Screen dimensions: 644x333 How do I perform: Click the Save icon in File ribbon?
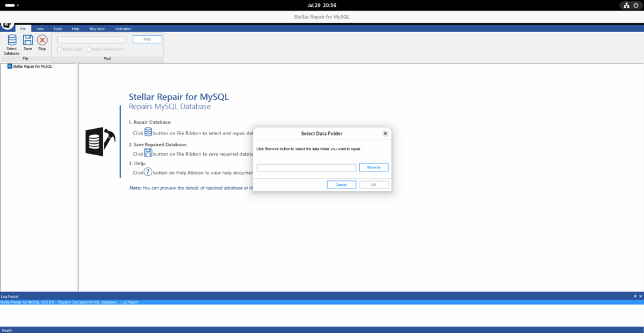[28, 40]
